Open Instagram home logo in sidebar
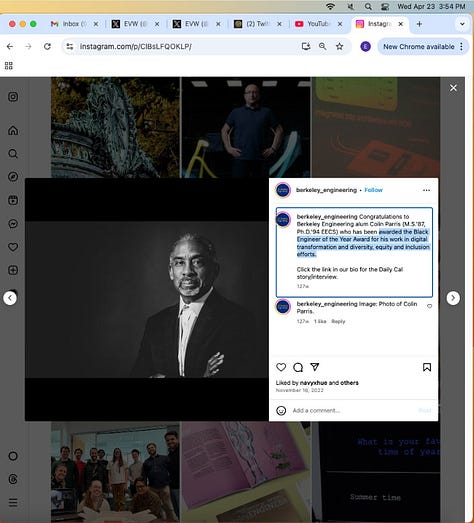Image resolution: width=474 pixels, height=523 pixels. [x=13, y=97]
